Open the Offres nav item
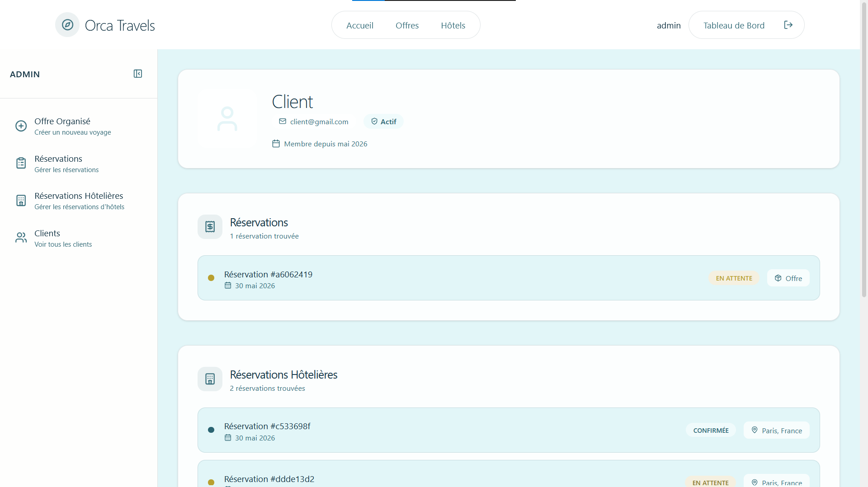 click(x=407, y=25)
